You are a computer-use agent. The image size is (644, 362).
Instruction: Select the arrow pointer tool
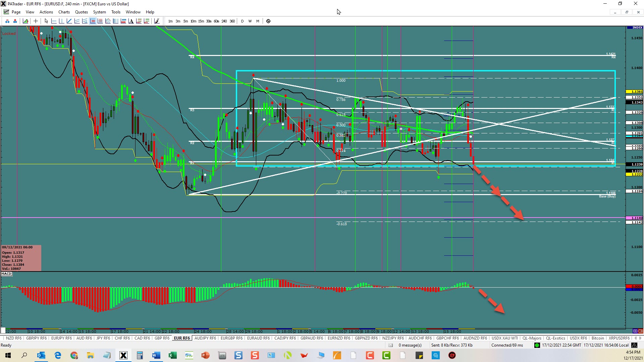pos(46,21)
